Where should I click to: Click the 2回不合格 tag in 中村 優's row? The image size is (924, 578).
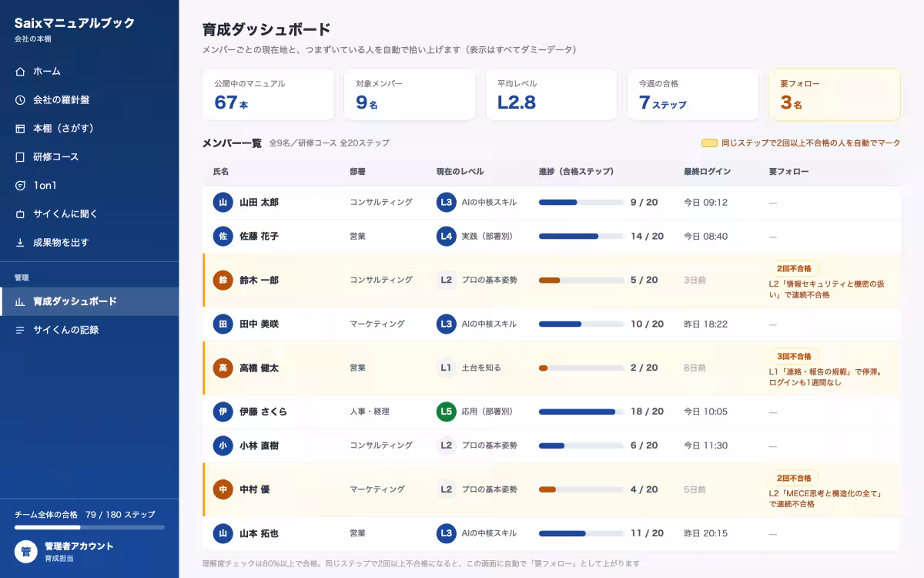(x=794, y=478)
